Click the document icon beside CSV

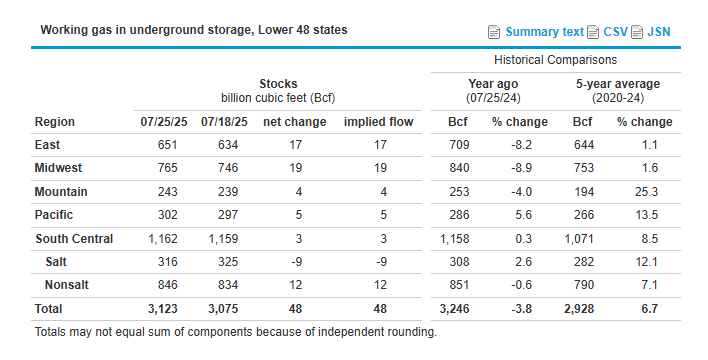(593, 33)
